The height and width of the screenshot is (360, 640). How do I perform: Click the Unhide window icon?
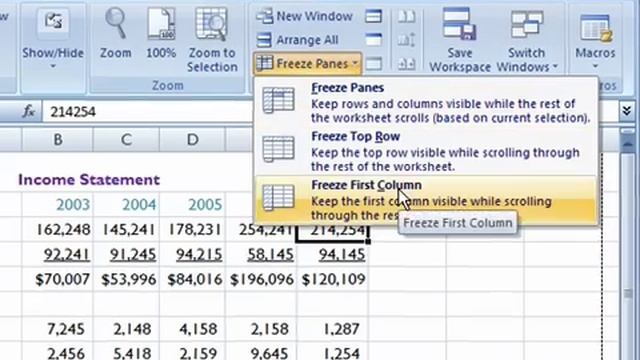click(x=373, y=64)
